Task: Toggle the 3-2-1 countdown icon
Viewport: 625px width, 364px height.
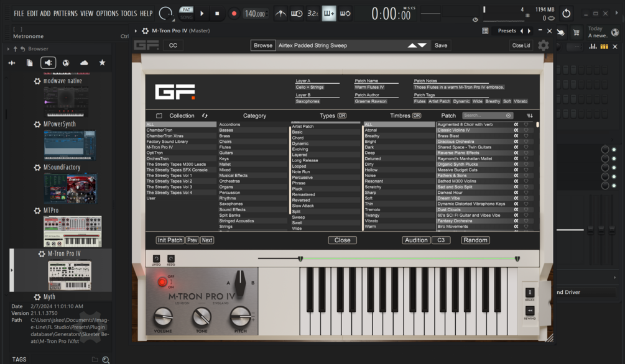Action: (x=312, y=14)
